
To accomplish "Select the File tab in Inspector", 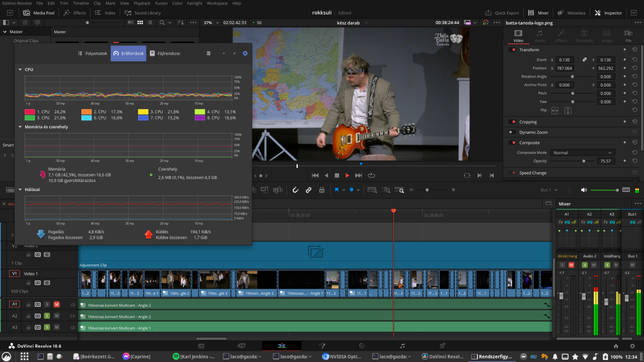I will (628, 36).
